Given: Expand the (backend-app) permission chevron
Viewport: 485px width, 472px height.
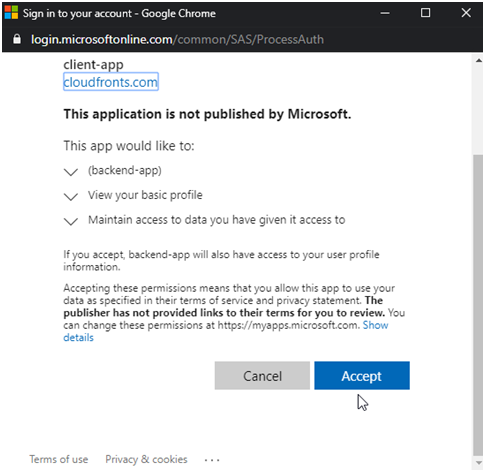Looking at the screenshot, I should coord(71,172).
